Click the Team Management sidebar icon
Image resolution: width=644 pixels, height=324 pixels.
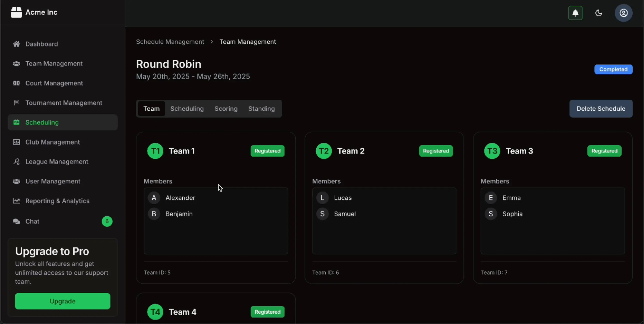(16, 64)
